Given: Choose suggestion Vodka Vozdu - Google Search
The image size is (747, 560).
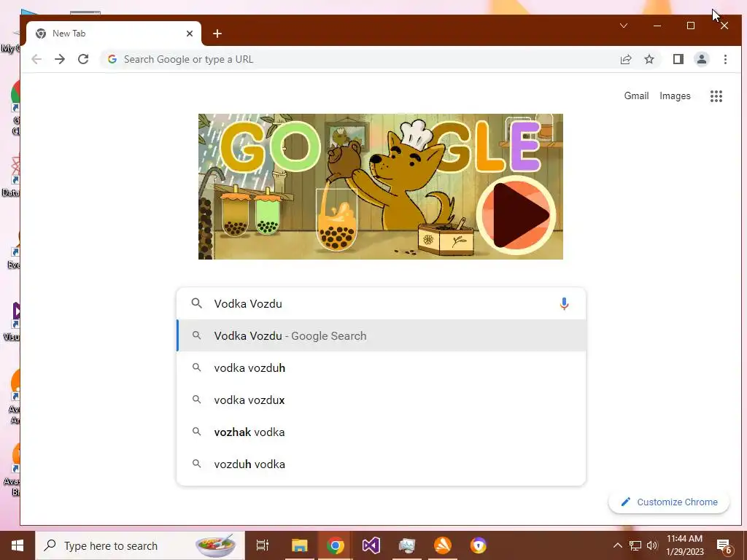Looking at the screenshot, I should pyautogui.click(x=381, y=335).
